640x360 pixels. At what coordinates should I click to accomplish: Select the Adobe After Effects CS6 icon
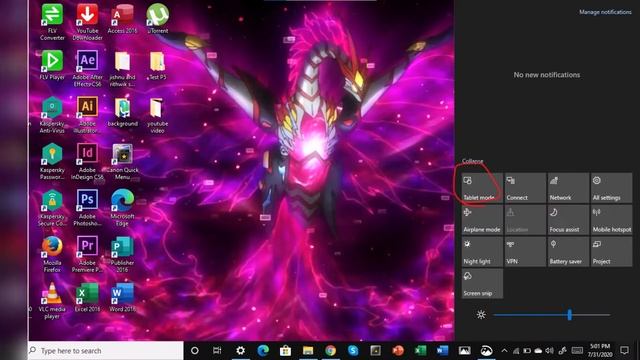[x=87, y=68]
